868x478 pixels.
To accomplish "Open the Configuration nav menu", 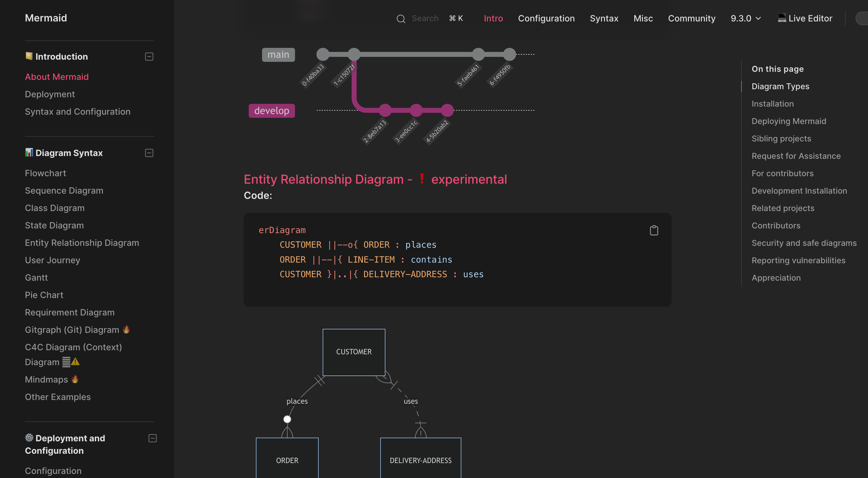I will click(546, 18).
